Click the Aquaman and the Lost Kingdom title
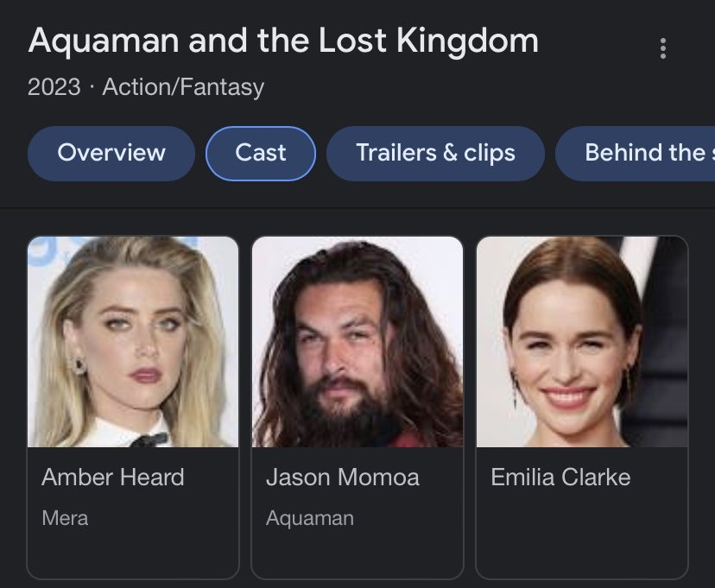The height and width of the screenshot is (588, 715). point(283,41)
